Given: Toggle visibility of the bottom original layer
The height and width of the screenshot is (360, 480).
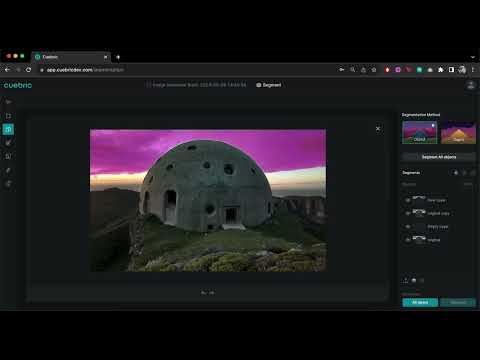Looking at the screenshot, I should point(407,240).
